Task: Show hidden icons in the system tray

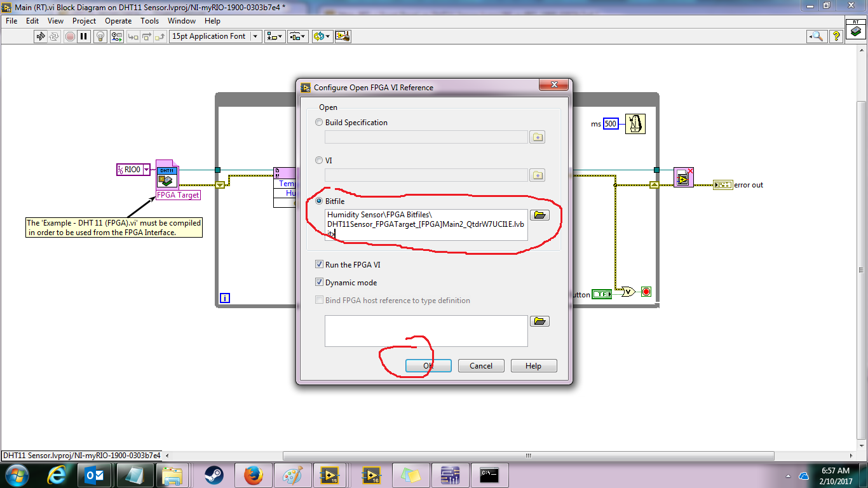Action: tap(790, 476)
